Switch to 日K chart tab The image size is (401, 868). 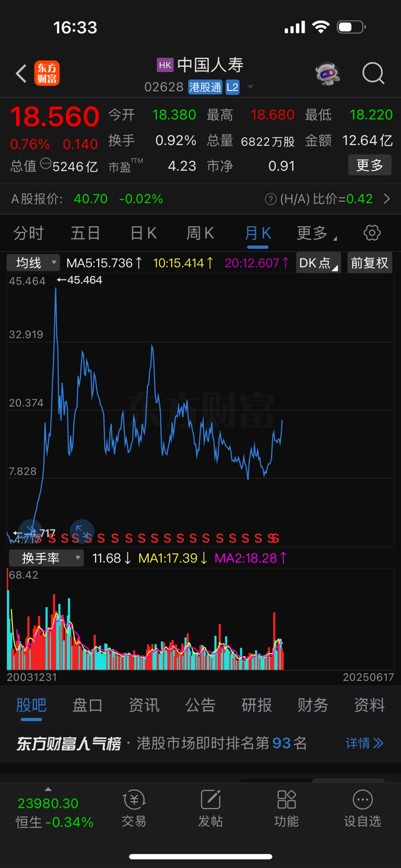pyautogui.click(x=143, y=233)
